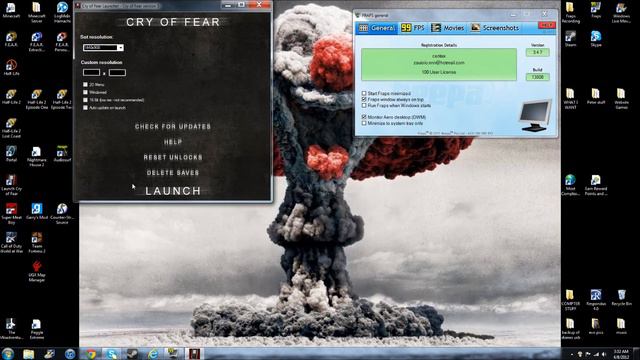640x360 pixels.
Task: Click DELETE SAVES in launcher
Action: click(x=173, y=173)
